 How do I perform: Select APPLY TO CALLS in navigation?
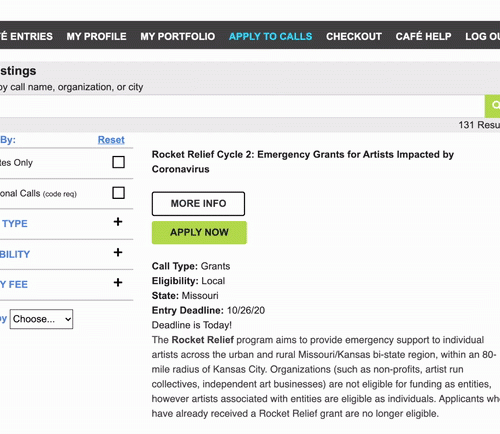click(271, 36)
